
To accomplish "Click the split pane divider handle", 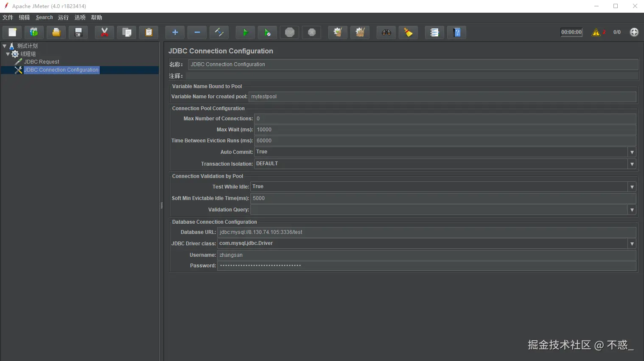I will 161,205.
